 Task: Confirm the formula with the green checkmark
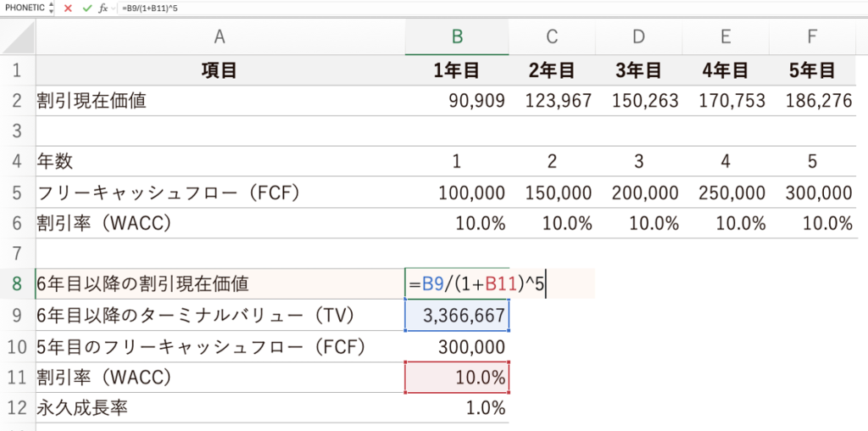(86, 8)
